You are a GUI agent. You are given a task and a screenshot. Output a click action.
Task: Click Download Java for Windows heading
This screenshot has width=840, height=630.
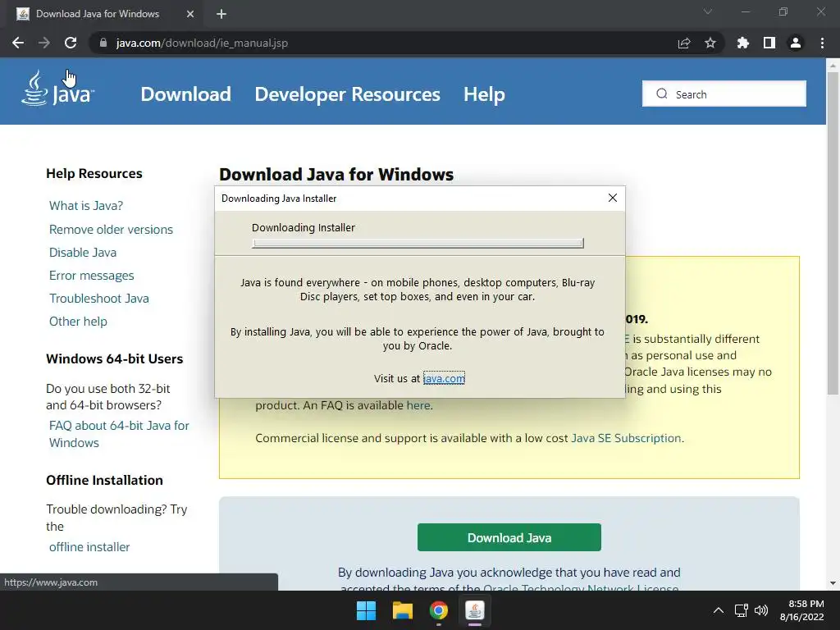pyautogui.click(x=336, y=175)
